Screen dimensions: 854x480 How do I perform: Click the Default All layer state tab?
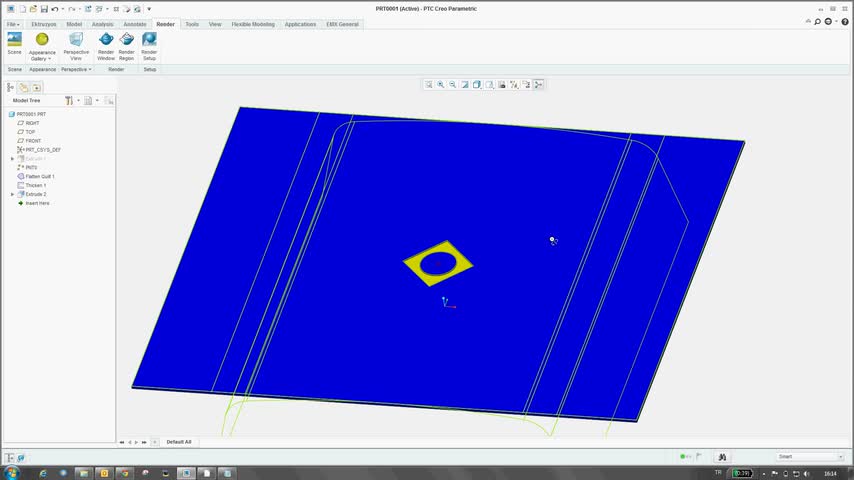pos(179,442)
